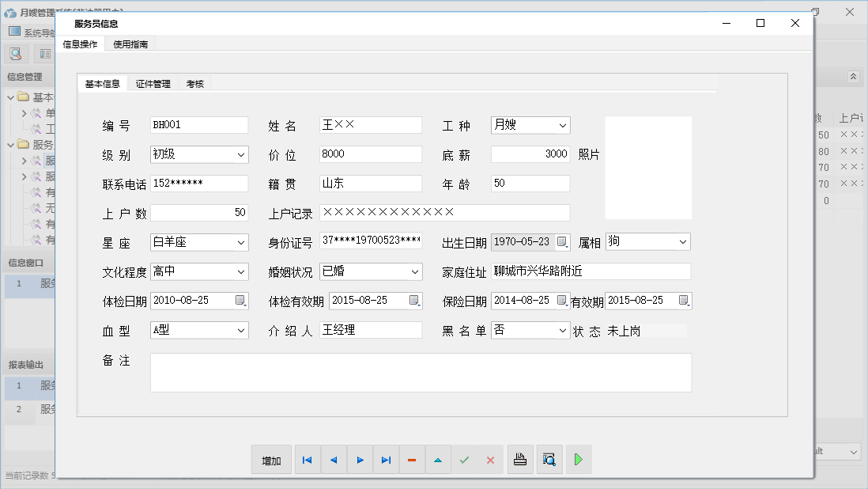Open the 考核 tab
Screen dimensions: 868x489
[195, 84]
